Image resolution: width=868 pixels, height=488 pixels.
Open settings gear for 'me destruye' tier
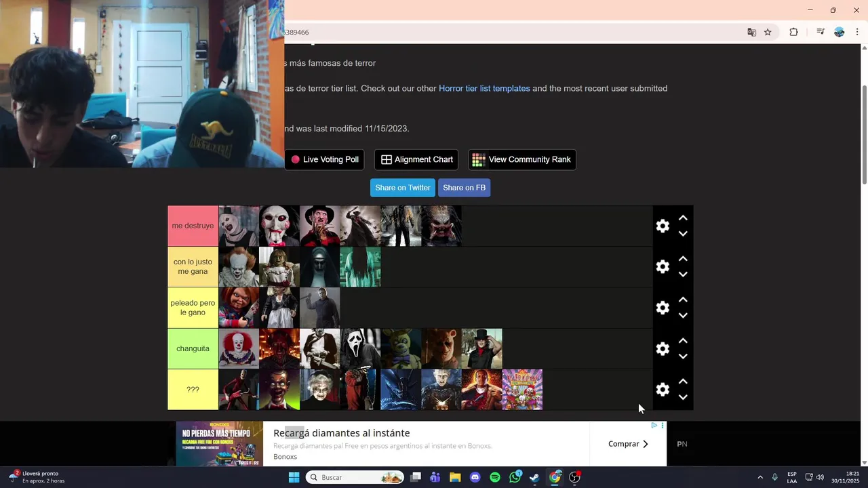(x=663, y=226)
